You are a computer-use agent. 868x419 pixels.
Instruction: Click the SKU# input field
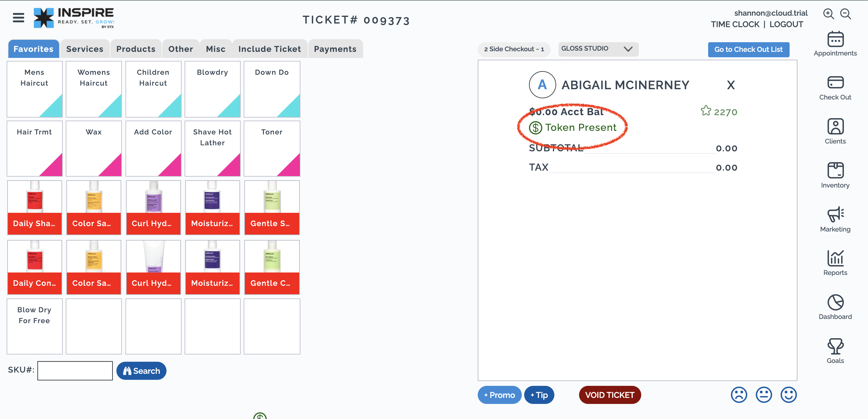[x=75, y=370]
